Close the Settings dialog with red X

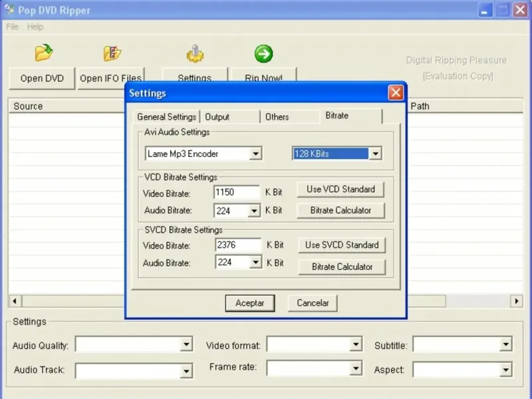(396, 92)
